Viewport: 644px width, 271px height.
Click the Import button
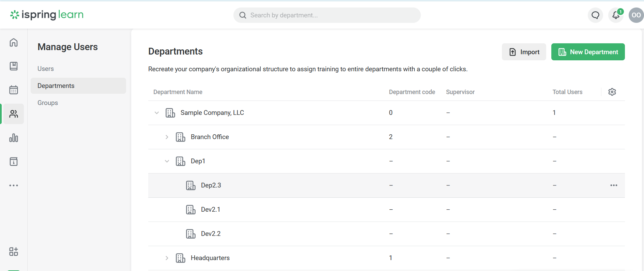pos(524,52)
